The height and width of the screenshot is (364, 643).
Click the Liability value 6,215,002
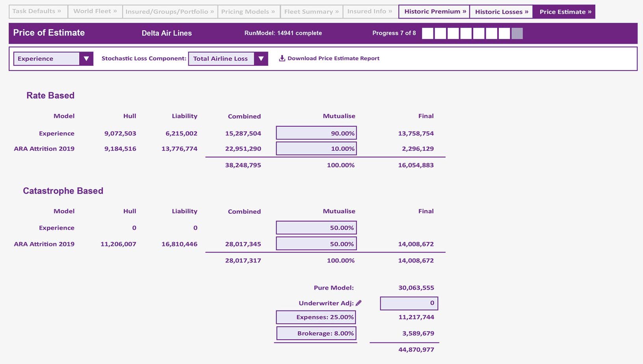[x=181, y=133]
